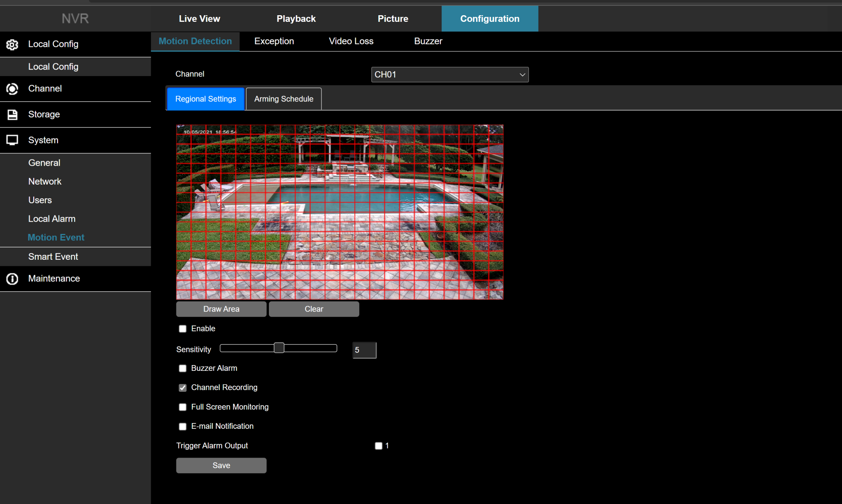The image size is (842, 504).
Task: Enable Full Screen Monitoring
Action: click(183, 407)
